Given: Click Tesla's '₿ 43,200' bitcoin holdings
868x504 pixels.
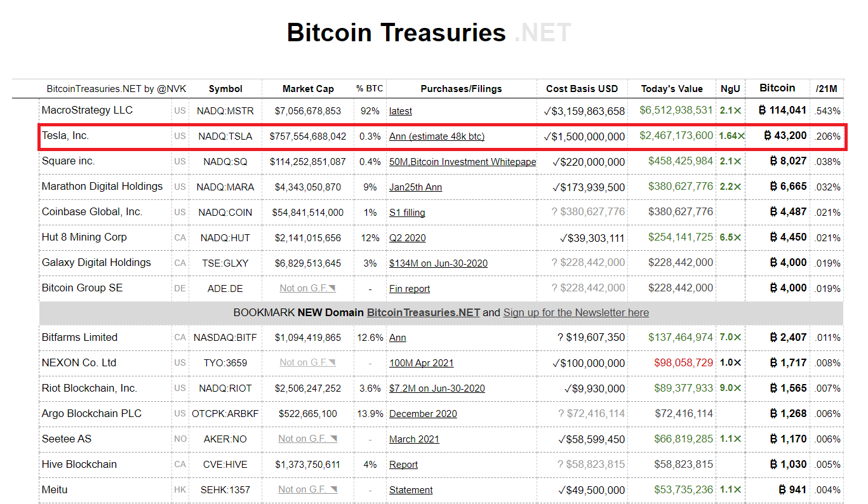Looking at the screenshot, I should point(785,136).
